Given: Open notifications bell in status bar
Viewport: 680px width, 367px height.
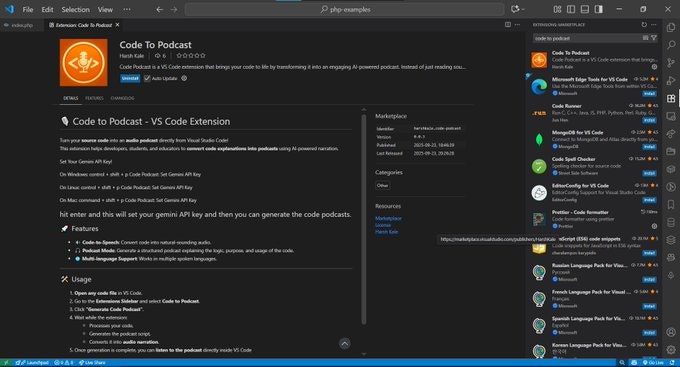Looking at the screenshot, I should [672, 363].
